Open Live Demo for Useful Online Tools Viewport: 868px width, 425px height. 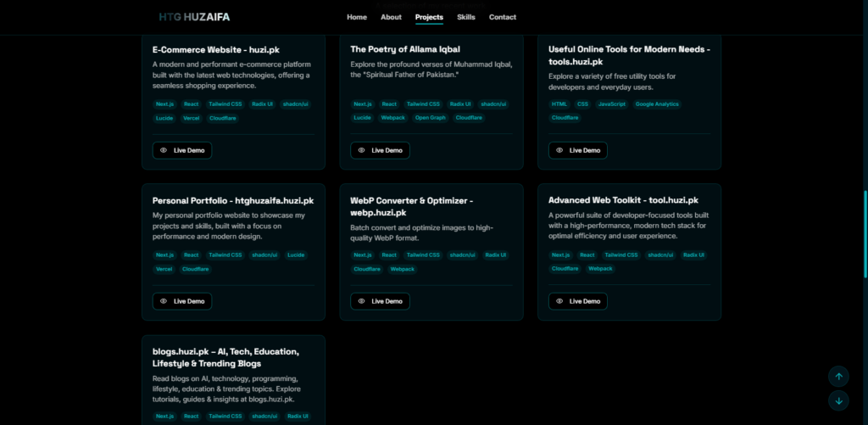(x=578, y=150)
